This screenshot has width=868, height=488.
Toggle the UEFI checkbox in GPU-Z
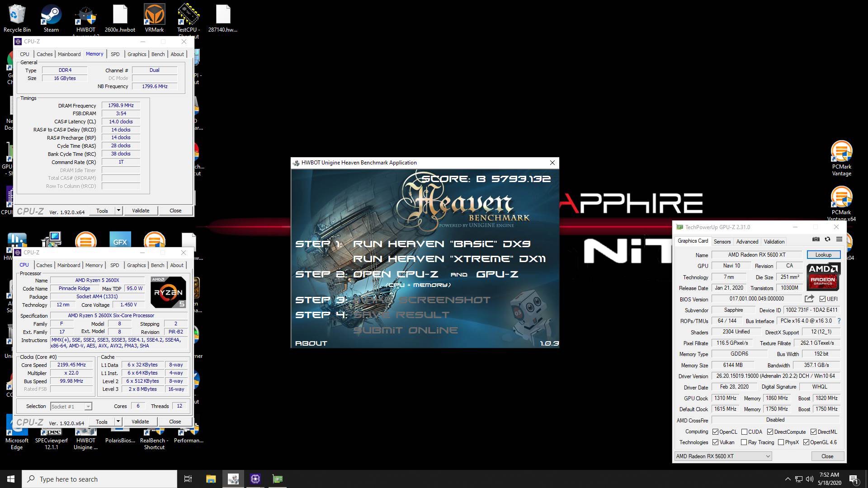(822, 299)
